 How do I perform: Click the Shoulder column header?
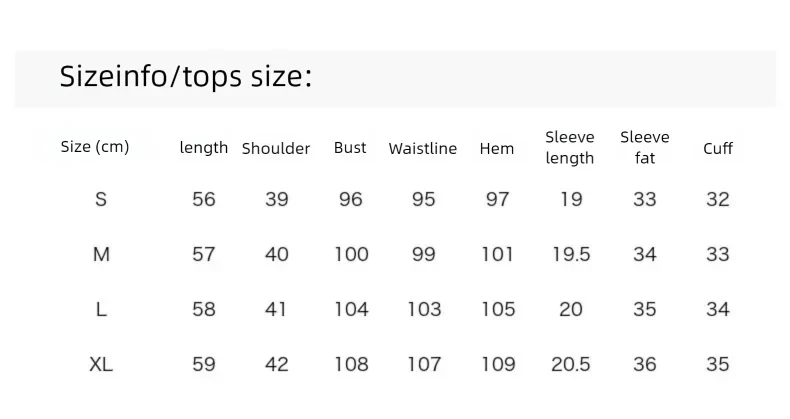click(276, 149)
